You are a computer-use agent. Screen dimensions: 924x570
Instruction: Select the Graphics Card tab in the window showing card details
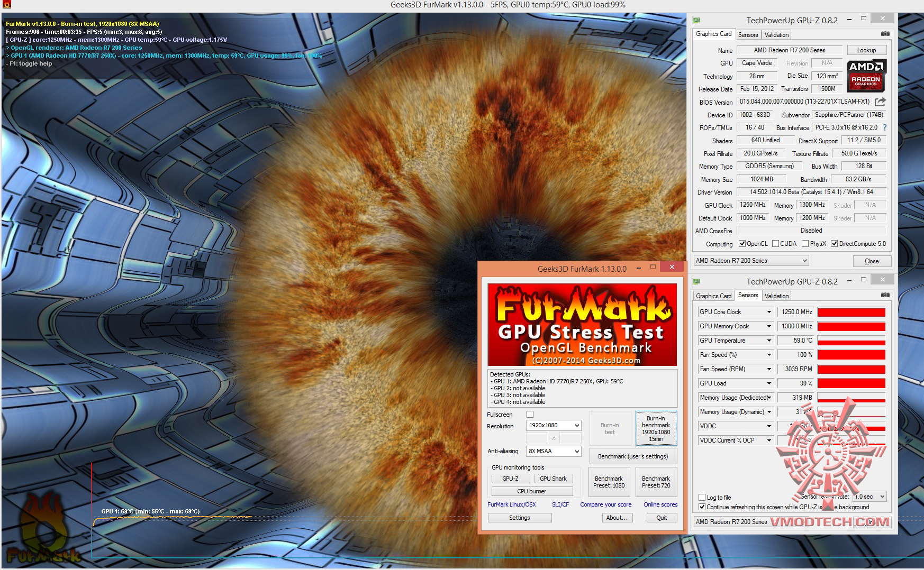click(713, 34)
